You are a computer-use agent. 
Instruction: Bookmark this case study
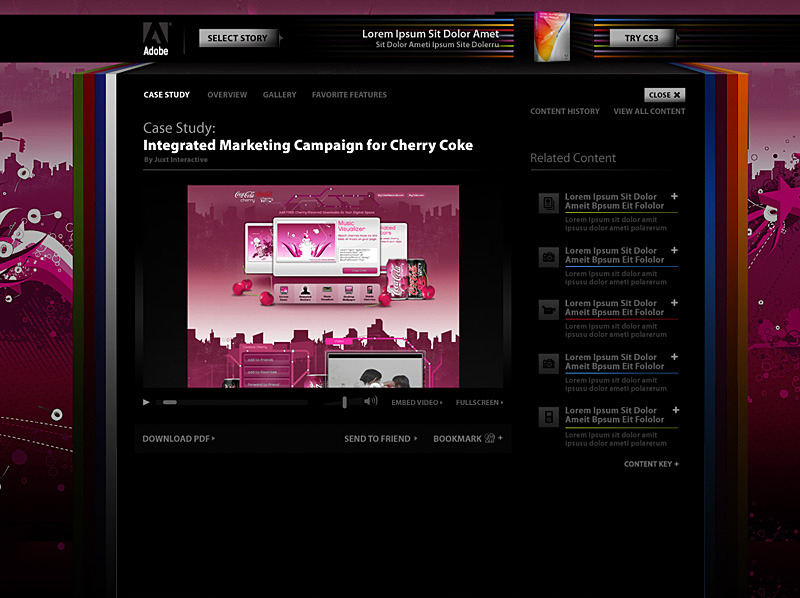(468, 439)
